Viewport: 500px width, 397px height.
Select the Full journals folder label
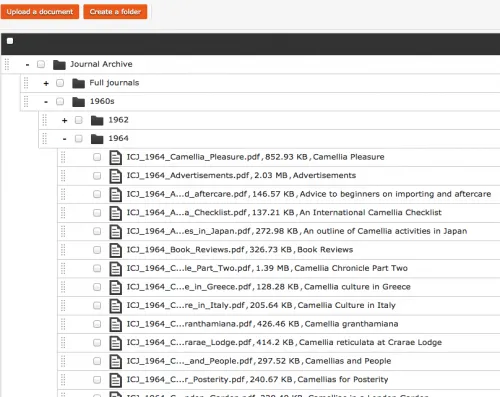(114, 83)
